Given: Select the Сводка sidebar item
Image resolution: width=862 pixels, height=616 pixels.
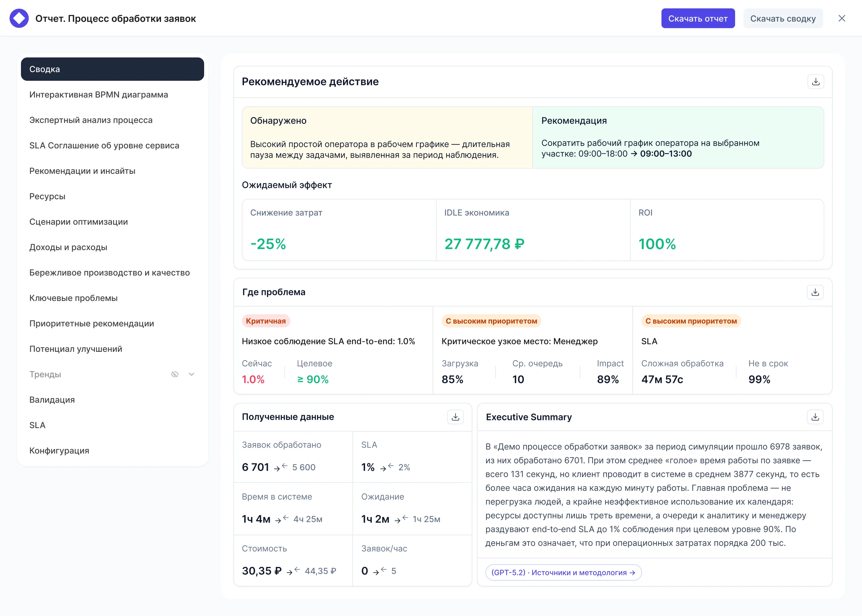Looking at the screenshot, I should coord(112,69).
